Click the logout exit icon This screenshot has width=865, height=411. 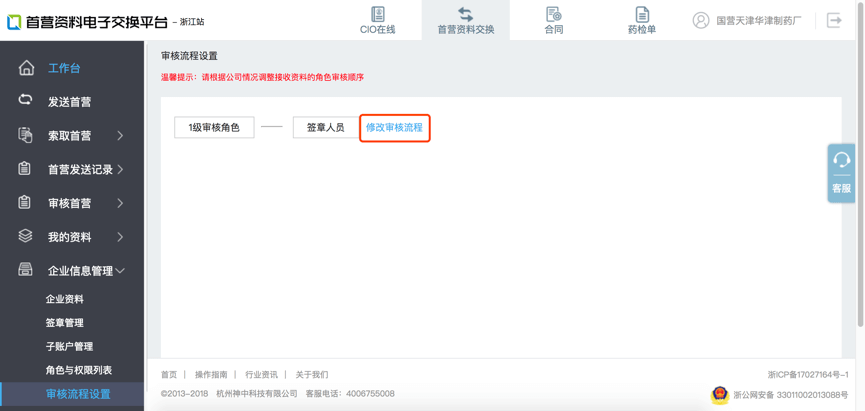[834, 21]
